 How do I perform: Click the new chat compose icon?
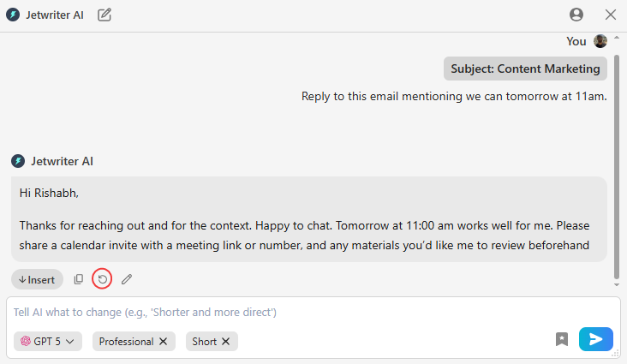coord(104,15)
